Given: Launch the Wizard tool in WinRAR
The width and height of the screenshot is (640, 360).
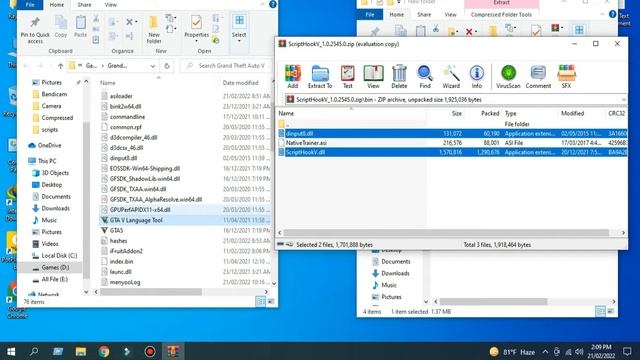Looking at the screenshot, I should pos(451,76).
